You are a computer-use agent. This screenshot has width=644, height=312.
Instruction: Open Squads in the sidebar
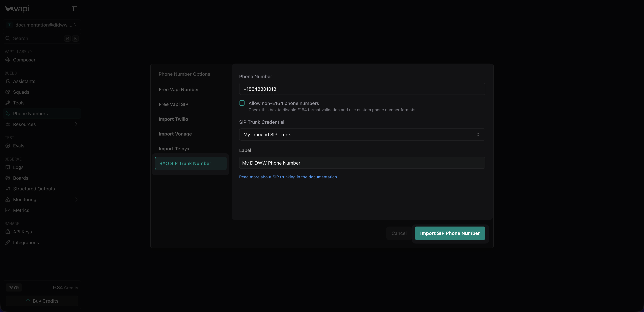click(42, 92)
